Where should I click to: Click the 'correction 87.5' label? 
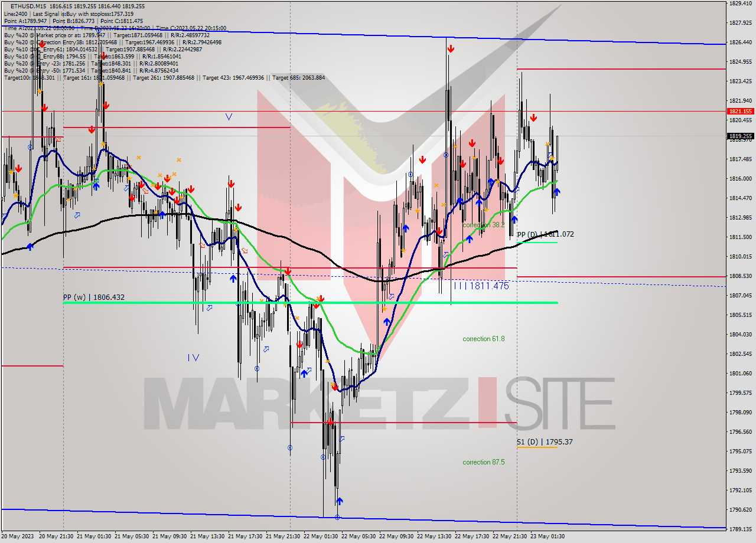coord(483,462)
